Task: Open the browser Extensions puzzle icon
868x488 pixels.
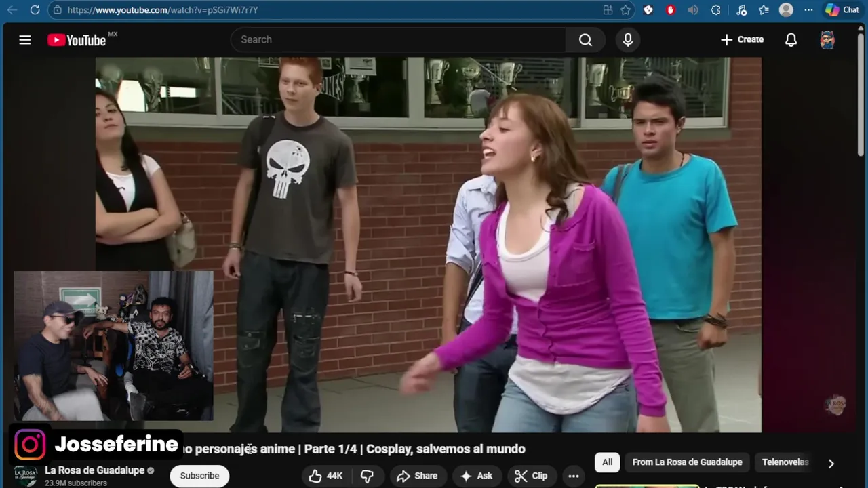Action: tap(715, 10)
